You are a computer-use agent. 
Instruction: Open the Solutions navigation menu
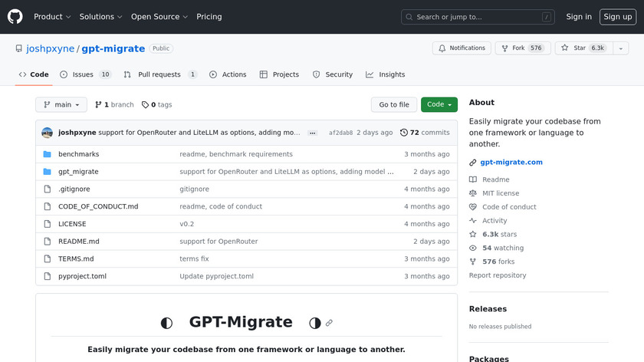[x=100, y=17]
